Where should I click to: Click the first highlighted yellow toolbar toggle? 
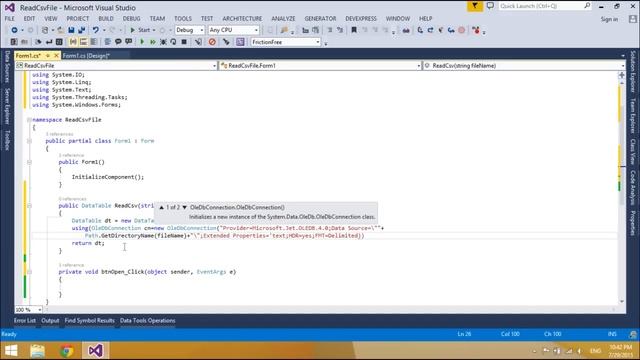[73, 42]
